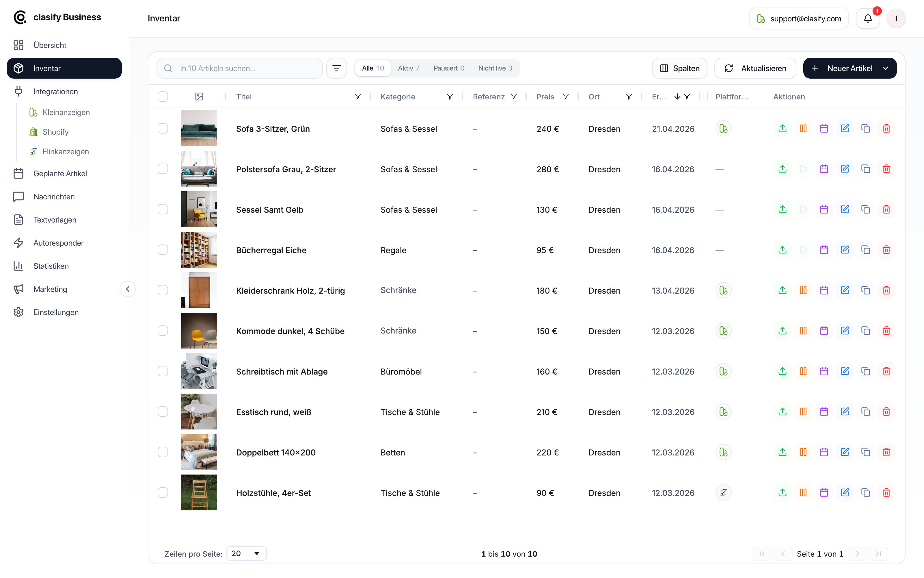Filter the Referenz column
The height and width of the screenshot is (578, 924).
514,97
